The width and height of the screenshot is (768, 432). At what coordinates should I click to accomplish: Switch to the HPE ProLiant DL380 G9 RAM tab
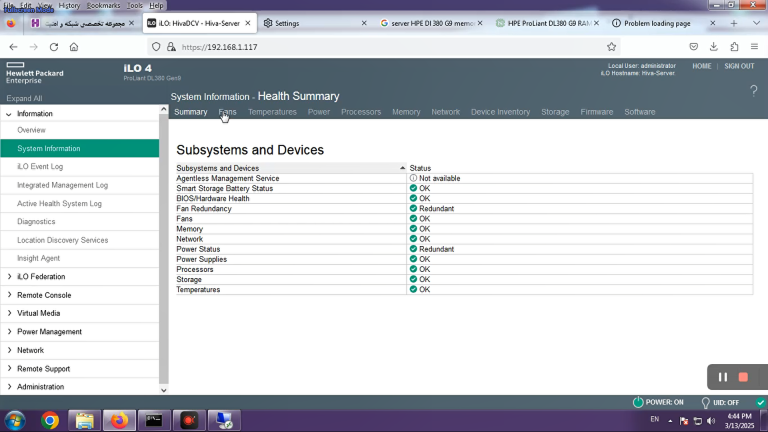(x=546, y=23)
